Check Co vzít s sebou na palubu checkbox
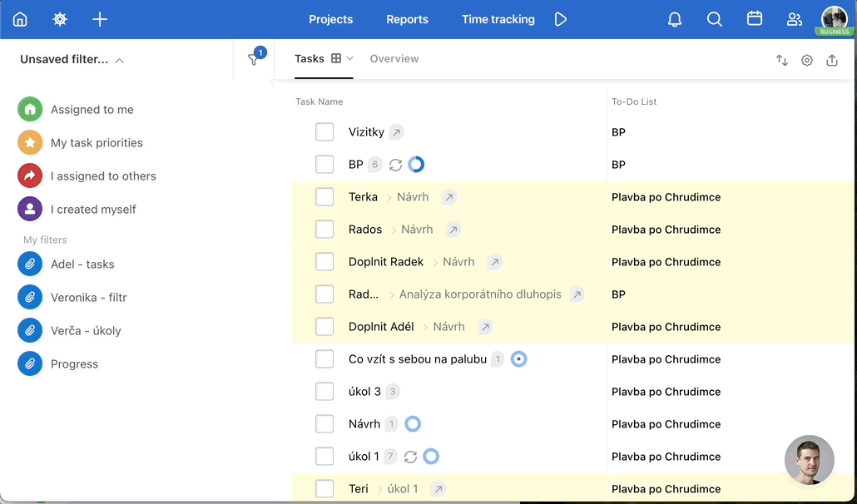The width and height of the screenshot is (857, 504). pyautogui.click(x=324, y=359)
